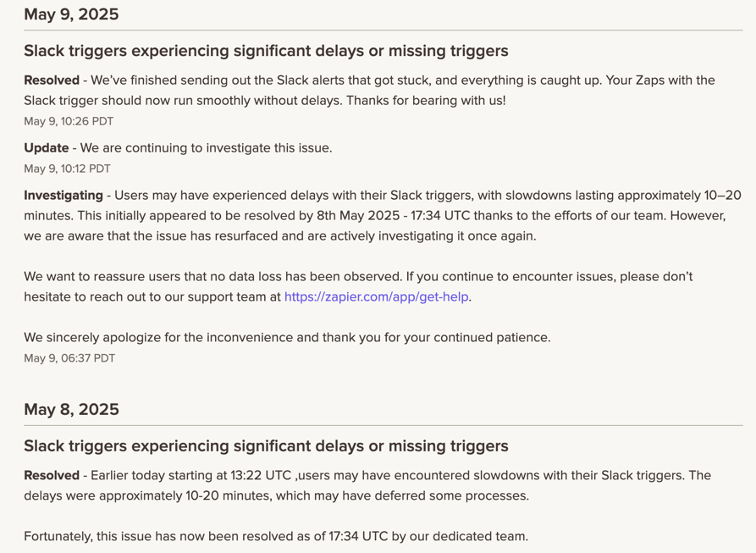The width and height of the screenshot is (756, 553).
Task: Click the May 9, 2025 date heading
Action: [71, 14]
